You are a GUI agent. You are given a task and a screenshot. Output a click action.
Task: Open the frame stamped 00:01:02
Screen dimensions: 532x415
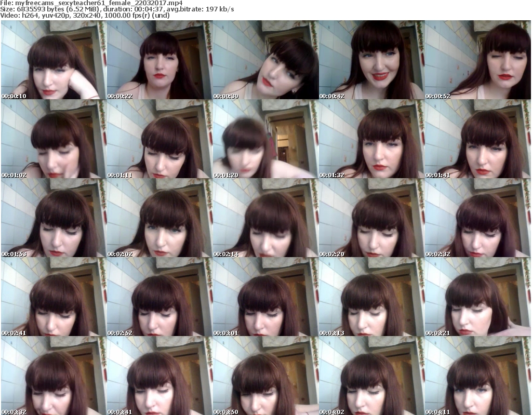pos(54,139)
